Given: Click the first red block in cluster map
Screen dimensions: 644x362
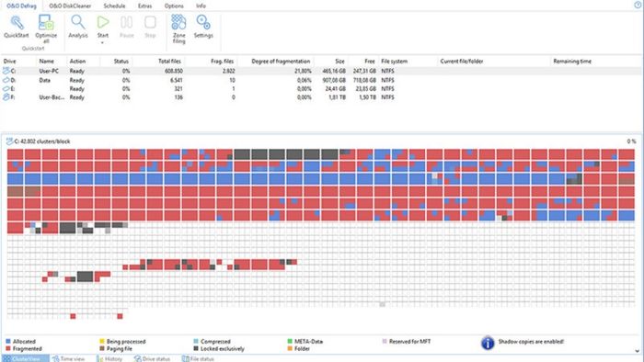Looking at the screenshot, I should pos(16,154).
